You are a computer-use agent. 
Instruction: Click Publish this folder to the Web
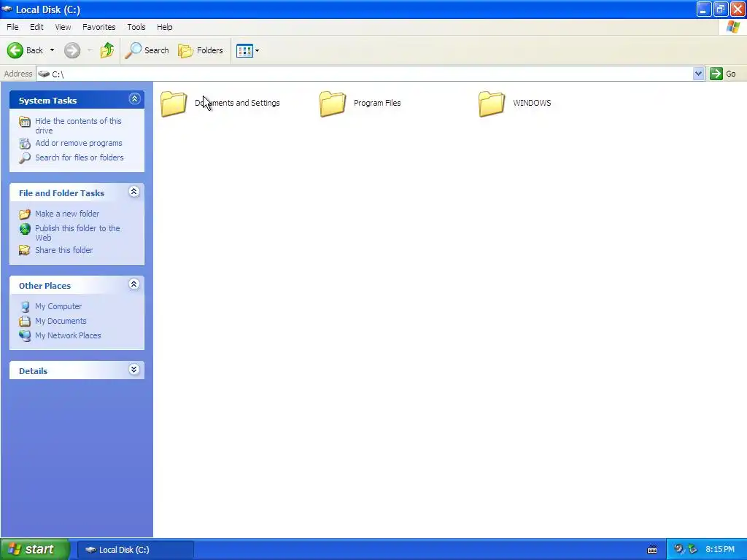point(77,233)
